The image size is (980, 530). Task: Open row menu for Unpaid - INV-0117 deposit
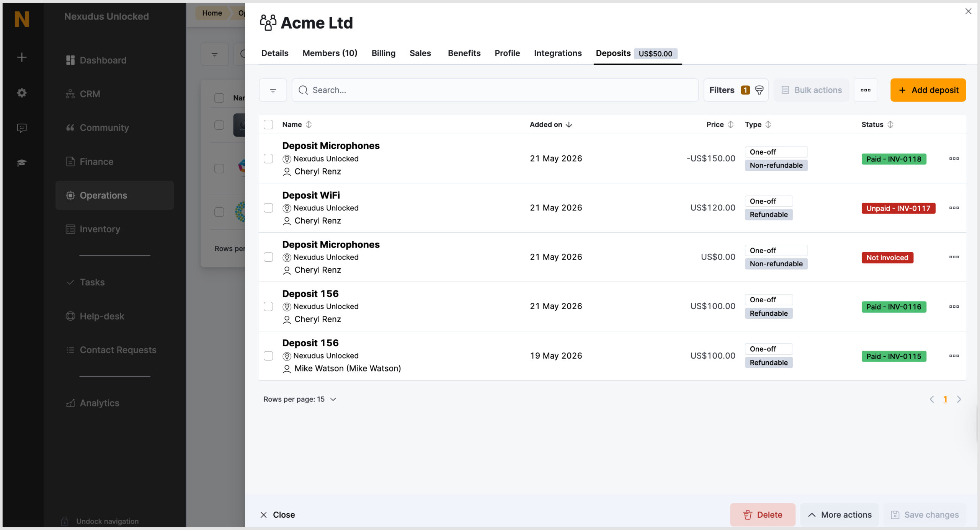tap(954, 208)
